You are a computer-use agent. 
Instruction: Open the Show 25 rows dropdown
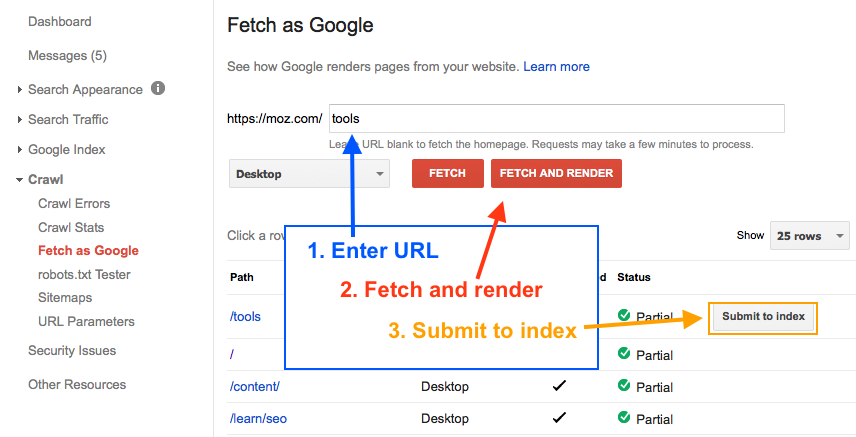[808, 236]
